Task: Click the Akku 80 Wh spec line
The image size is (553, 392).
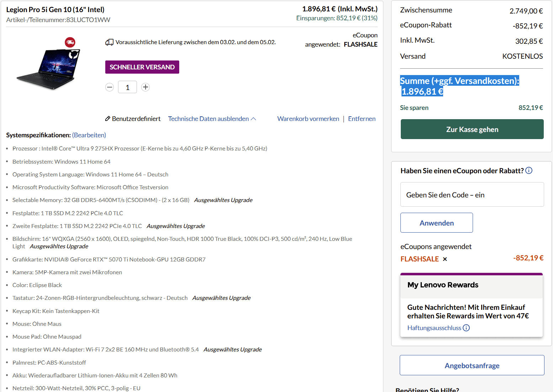Action: tap(95, 376)
